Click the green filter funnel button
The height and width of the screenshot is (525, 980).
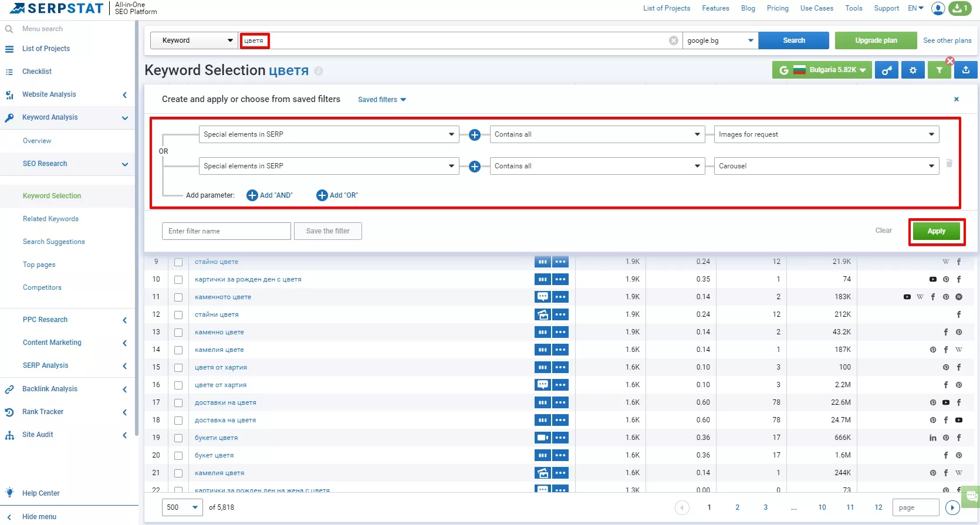[940, 70]
